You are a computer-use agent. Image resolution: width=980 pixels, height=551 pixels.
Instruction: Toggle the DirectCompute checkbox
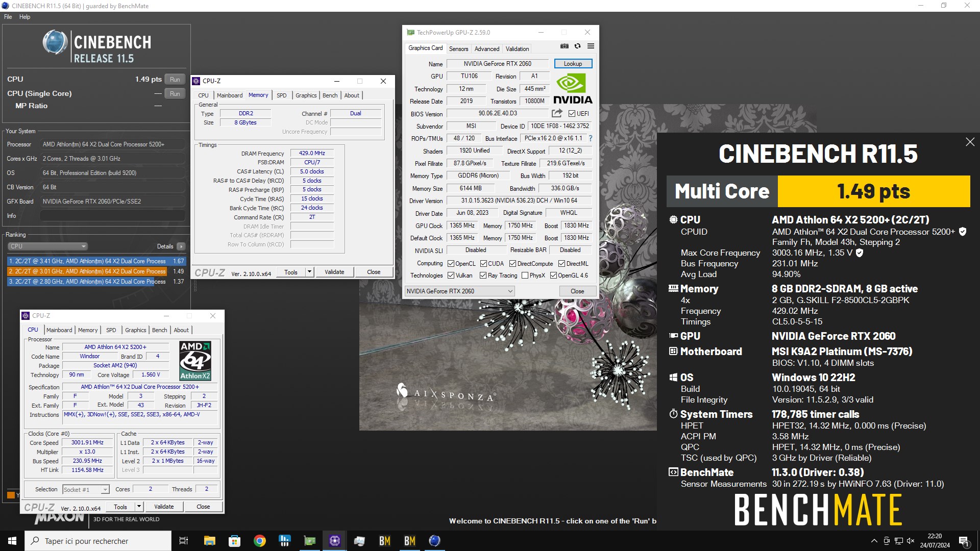coord(513,264)
